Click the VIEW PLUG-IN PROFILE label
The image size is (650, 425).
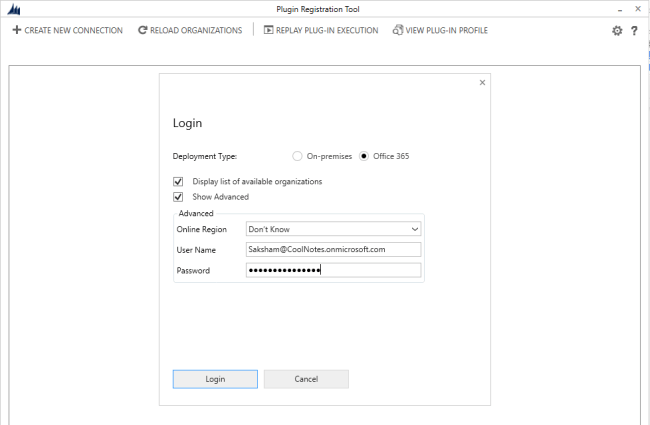coord(446,30)
